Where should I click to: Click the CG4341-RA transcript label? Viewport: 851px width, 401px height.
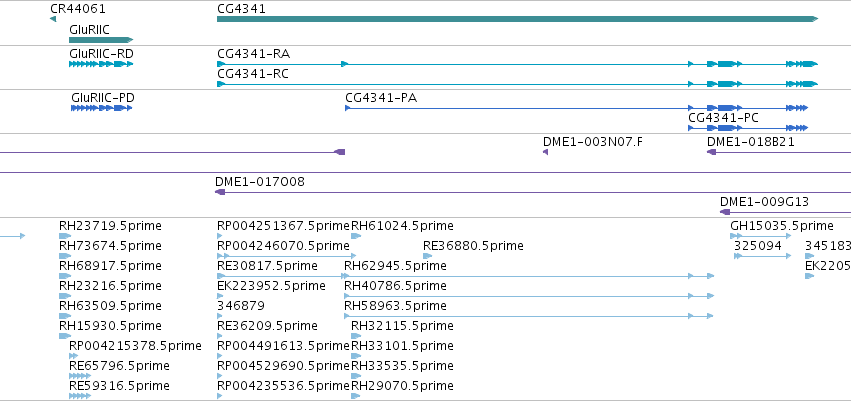253,54
